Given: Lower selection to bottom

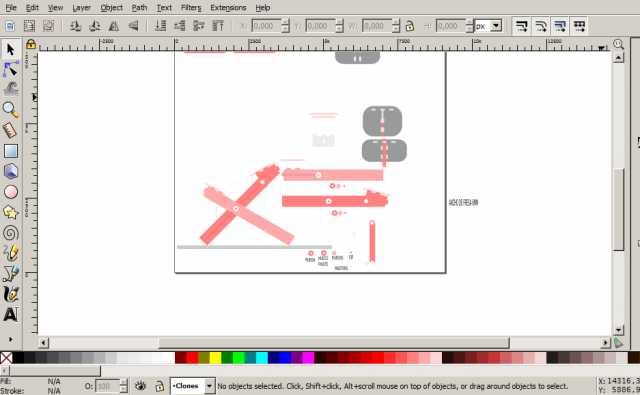Looking at the screenshot, I should (160, 26).
